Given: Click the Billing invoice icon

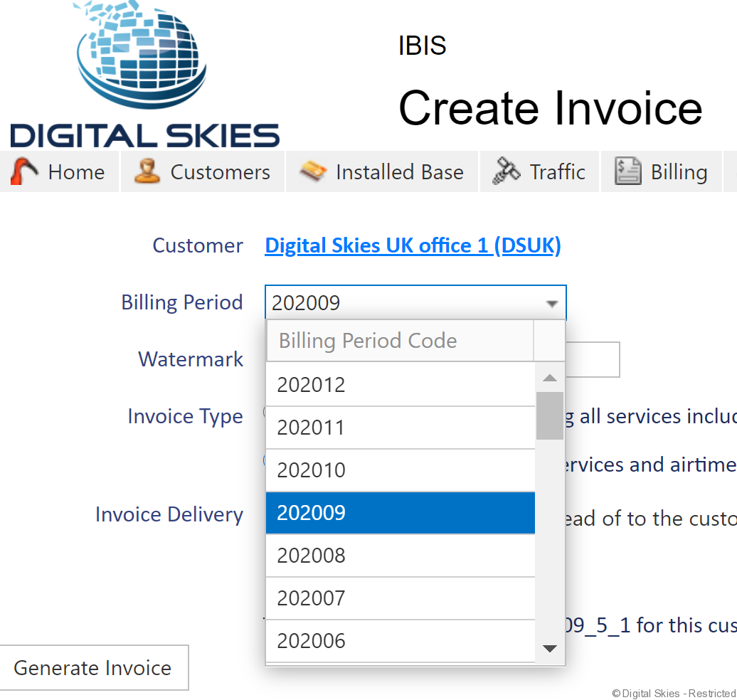Looking at the screenshot, I should coord(627,172).
